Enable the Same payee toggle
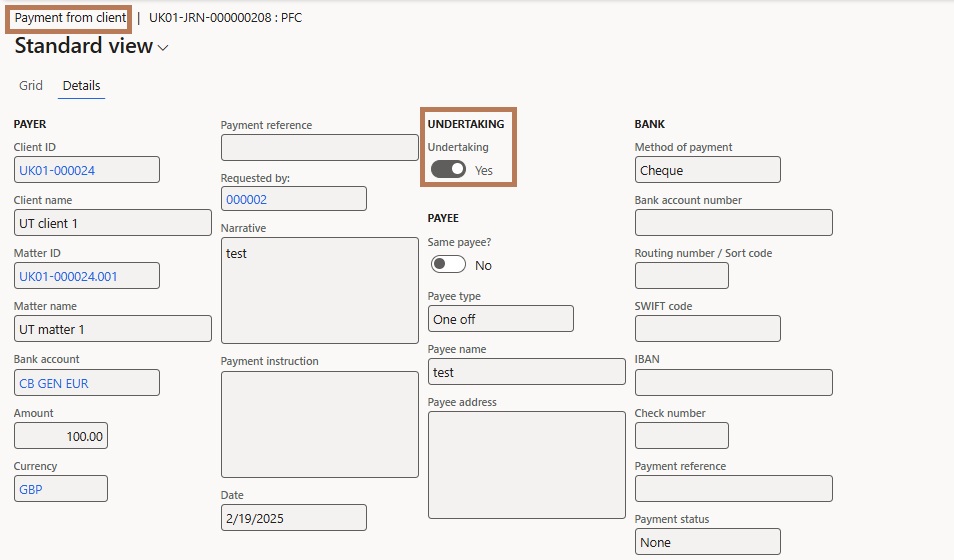This screenshot has height=560, width=954. coord(448,265)
